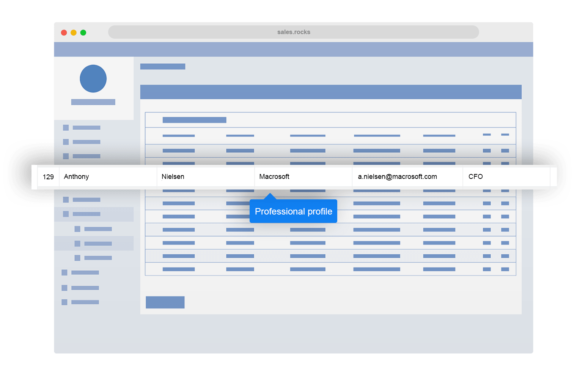The height and width of the screenshot is (379, 588).
Task: Click the "Professional profile" tooltip label
Action: [293, 211]
